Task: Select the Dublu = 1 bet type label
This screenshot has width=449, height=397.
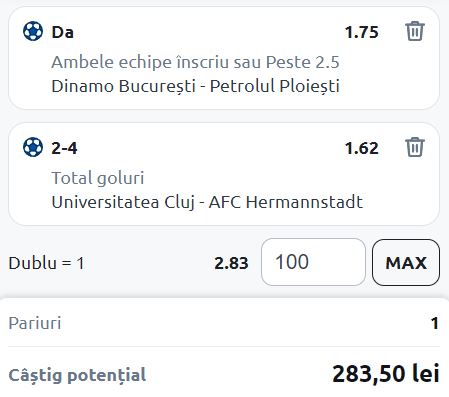Action: point(46,263)
